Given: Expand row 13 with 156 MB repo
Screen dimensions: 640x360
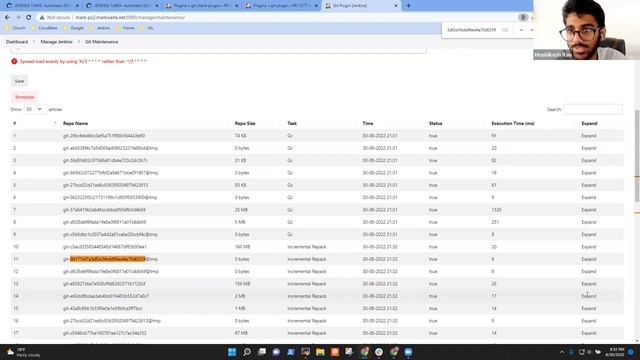Looking at the screenshot, I should (x=589, y=284).
